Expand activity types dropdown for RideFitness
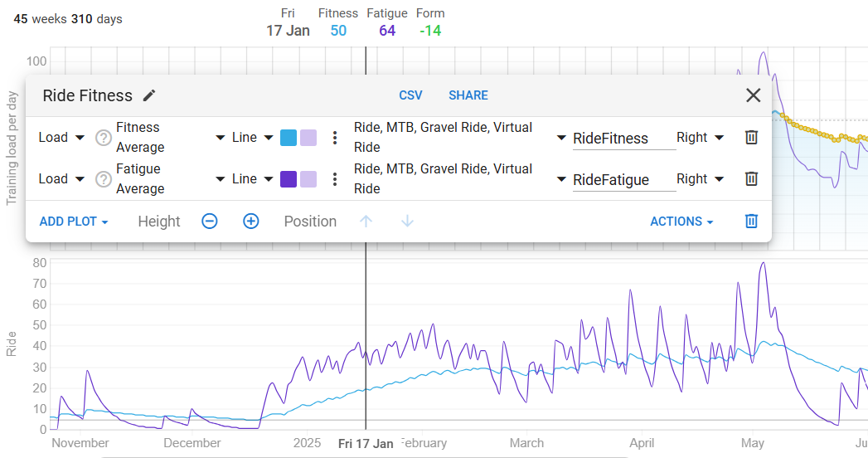The width and height of the screenshot is (868, 458). (x=560, y=138)
